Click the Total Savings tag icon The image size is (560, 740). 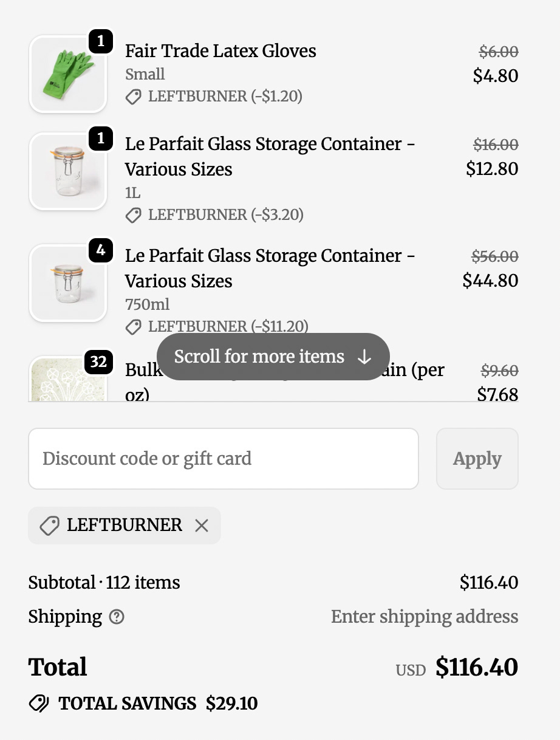pos(39,704)
